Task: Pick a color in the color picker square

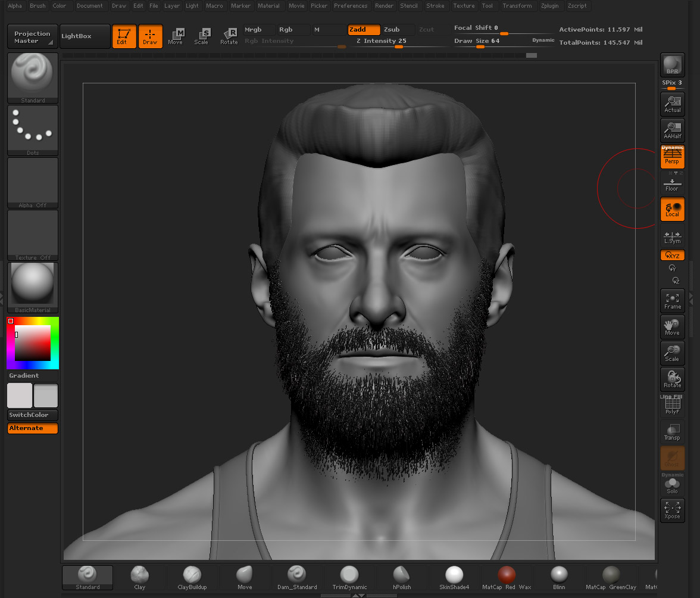Action: pos(33,343)
